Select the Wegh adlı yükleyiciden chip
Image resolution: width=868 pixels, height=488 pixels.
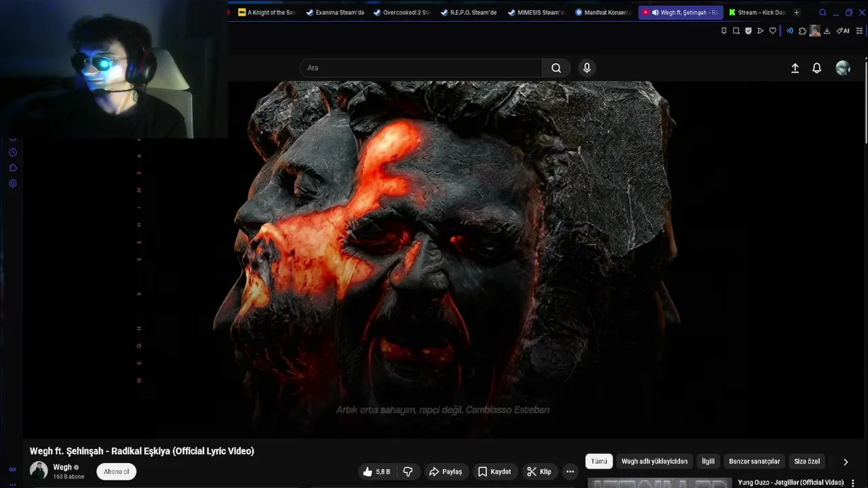654,462
